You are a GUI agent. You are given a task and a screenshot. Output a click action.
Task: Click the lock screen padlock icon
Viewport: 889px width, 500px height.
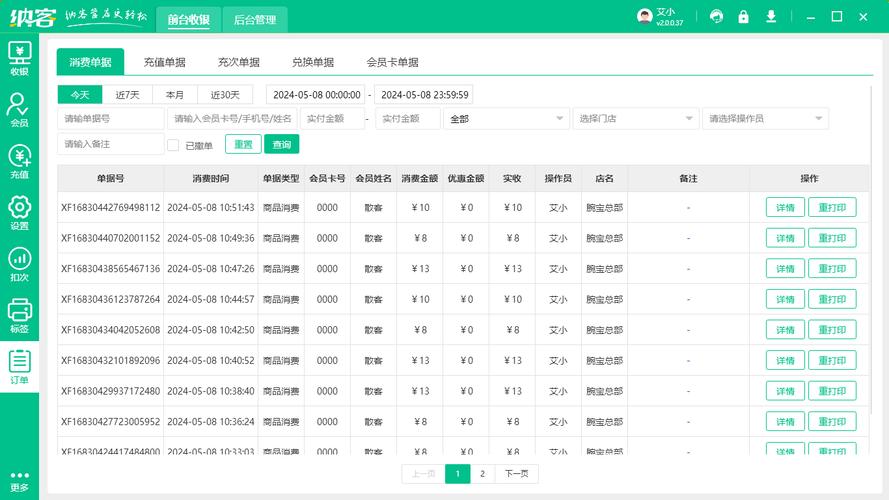click(x=743, y=16)
